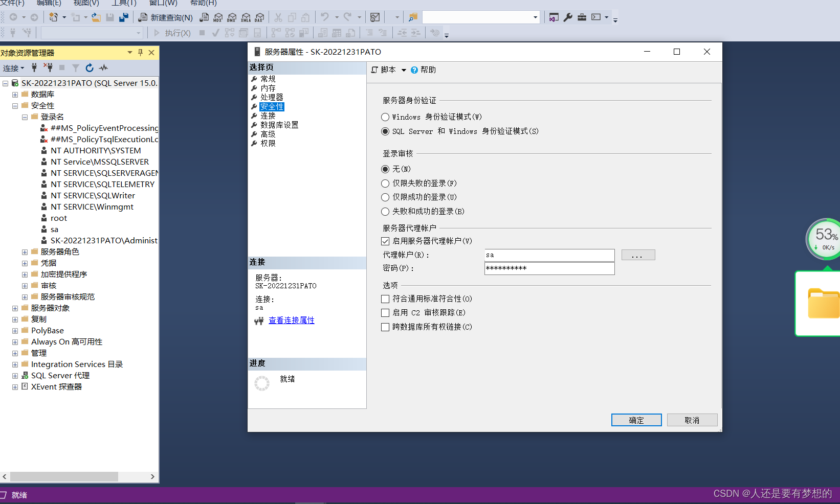Click the refresh icon in Object Explorer
This screenshot has height=504, width=840.
[x=90, y=67]
